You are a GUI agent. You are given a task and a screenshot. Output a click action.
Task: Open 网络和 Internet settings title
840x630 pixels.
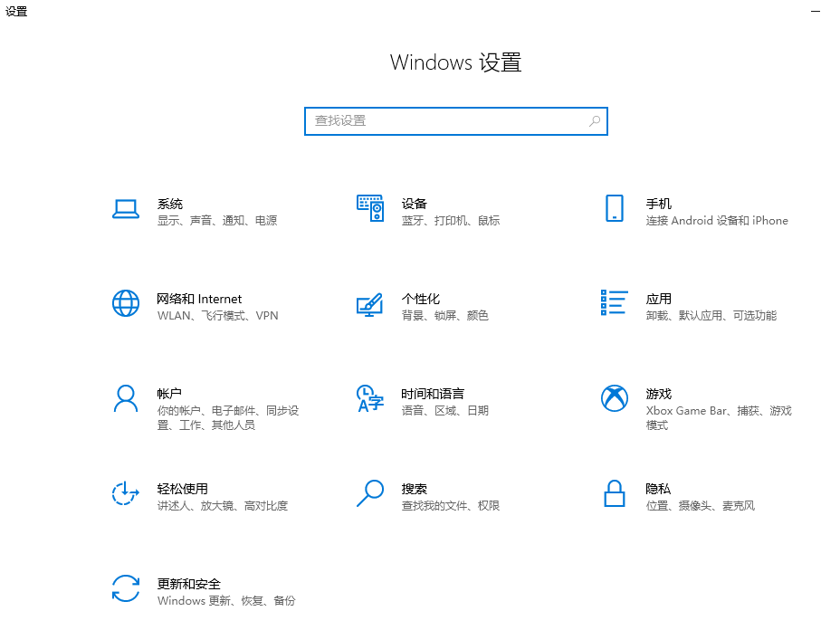click(x=199, y=299)
